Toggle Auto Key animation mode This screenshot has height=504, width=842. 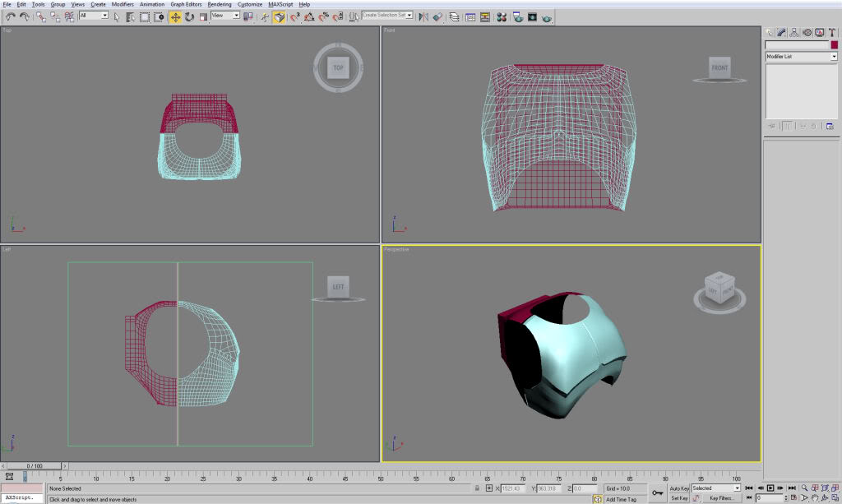[x=679, y=488]
